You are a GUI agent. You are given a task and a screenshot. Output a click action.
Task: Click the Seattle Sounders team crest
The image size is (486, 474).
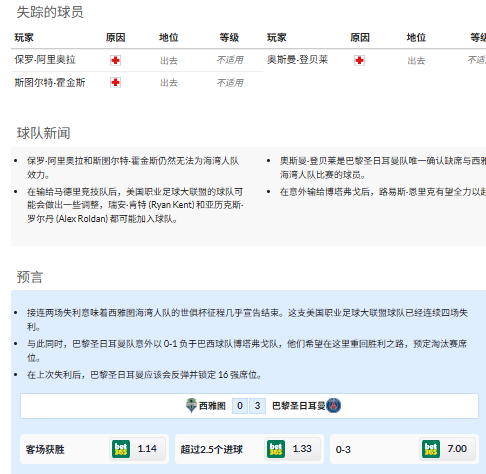pyautogui.click(x=191, y=405)
